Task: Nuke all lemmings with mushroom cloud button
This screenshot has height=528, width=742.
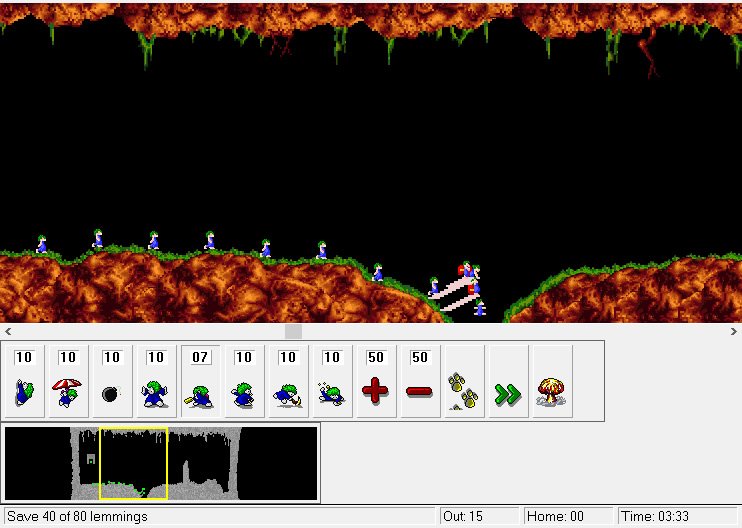Action: point(552,381)
